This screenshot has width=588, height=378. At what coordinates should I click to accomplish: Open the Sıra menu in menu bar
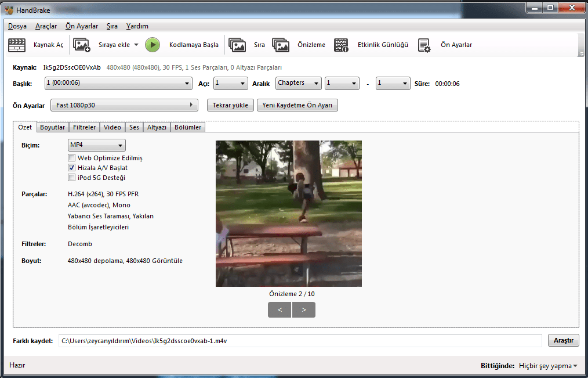click(x=112, y=26)
